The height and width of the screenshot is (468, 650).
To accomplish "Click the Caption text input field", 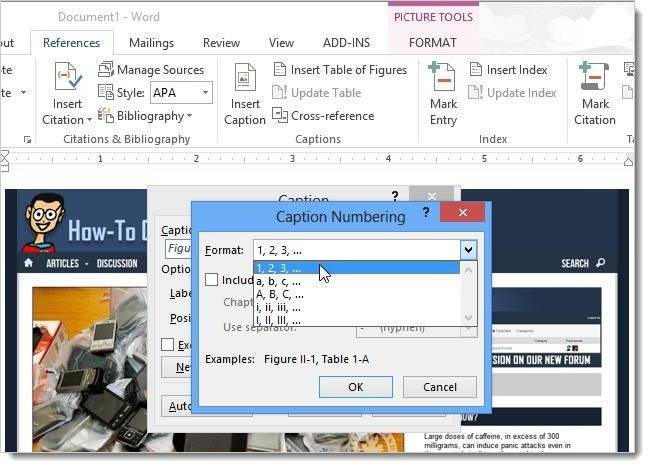I will 178,249.
